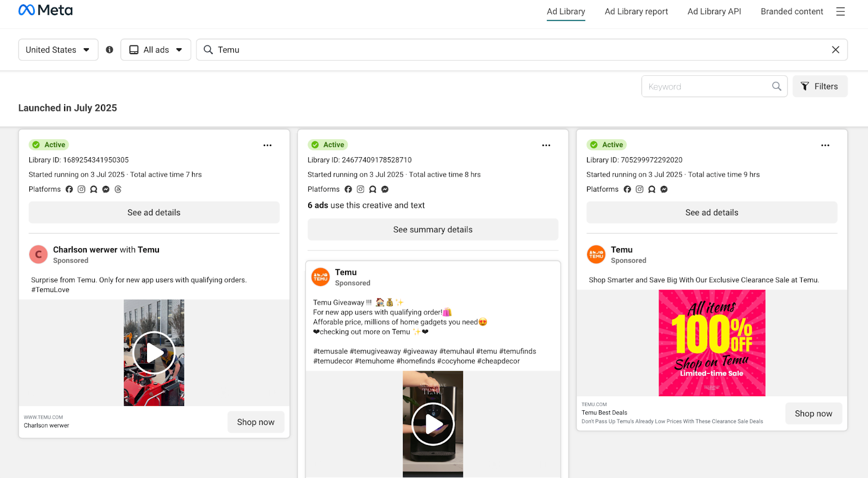Click Instagram icon on the 6 ads card

360,189
